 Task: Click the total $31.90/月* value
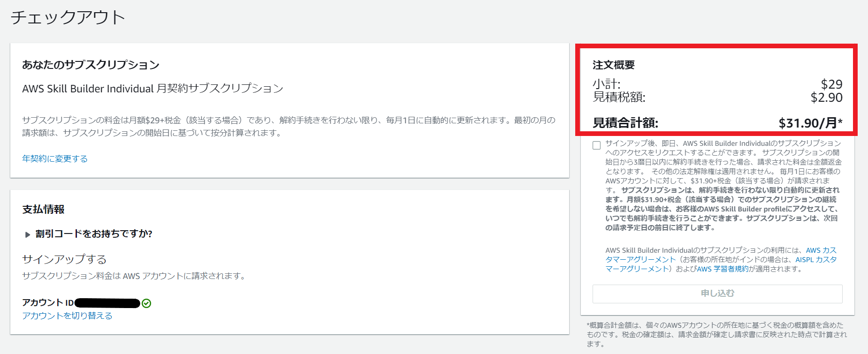tap(811, 123)
